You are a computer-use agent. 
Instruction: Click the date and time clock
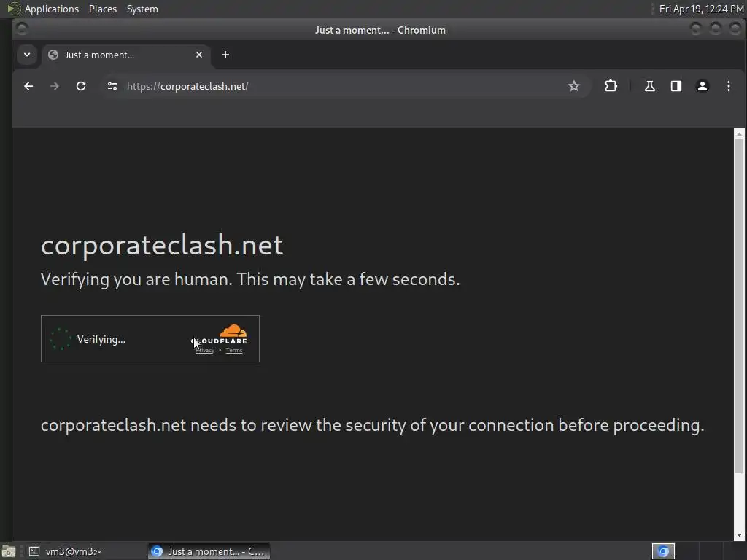click(701, 9)
